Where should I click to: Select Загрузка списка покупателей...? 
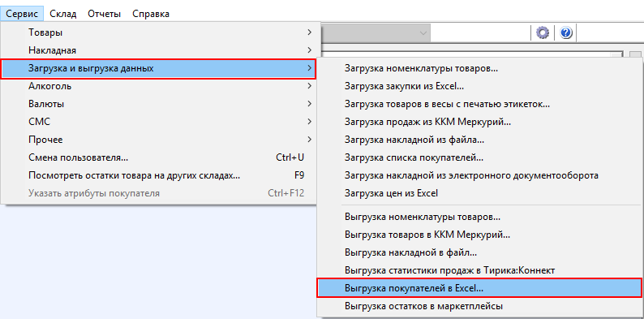[x=479, y=157]
